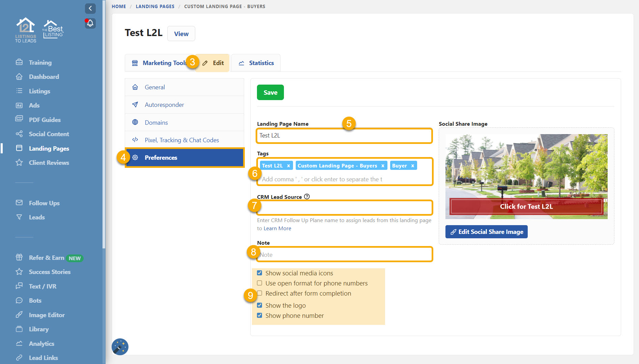Go to PDF Guides in the sidebar
The height and width of the screenshot is (364, 639).
(x=45, y=120)
